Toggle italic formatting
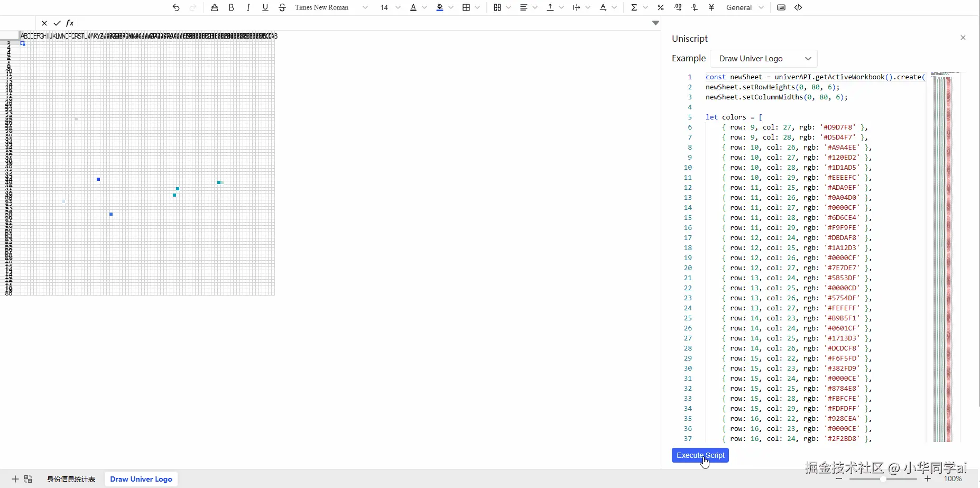 [x=248, y=7]
